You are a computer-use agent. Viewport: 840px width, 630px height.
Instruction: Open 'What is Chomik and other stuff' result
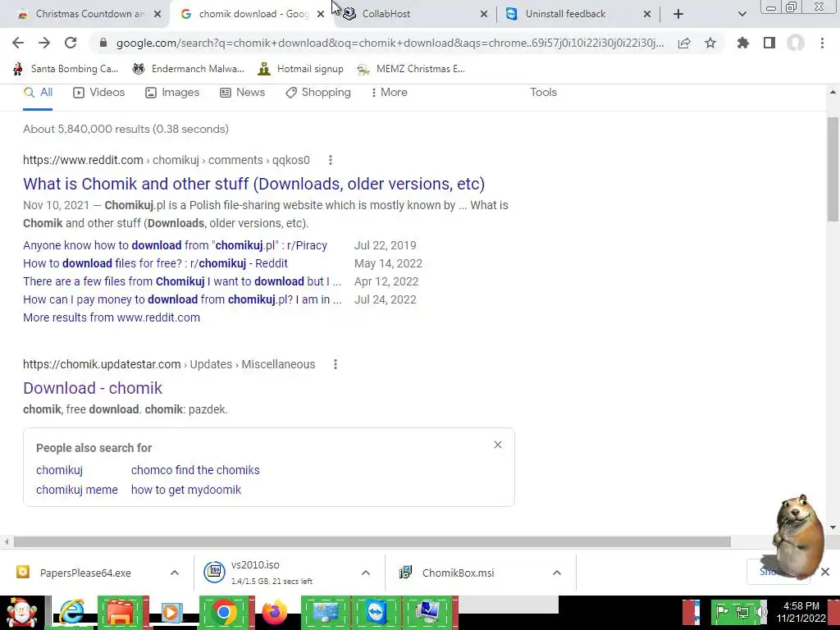[x=254, y=184]
